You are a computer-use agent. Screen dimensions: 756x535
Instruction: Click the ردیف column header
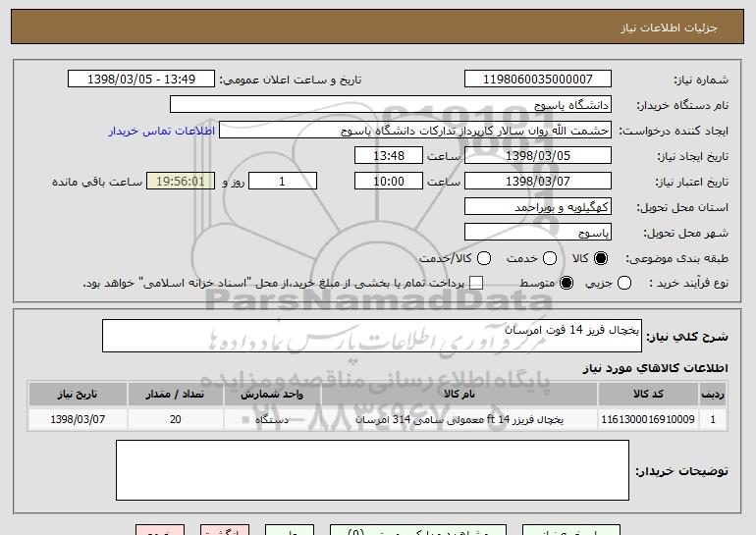coord(713,395)
